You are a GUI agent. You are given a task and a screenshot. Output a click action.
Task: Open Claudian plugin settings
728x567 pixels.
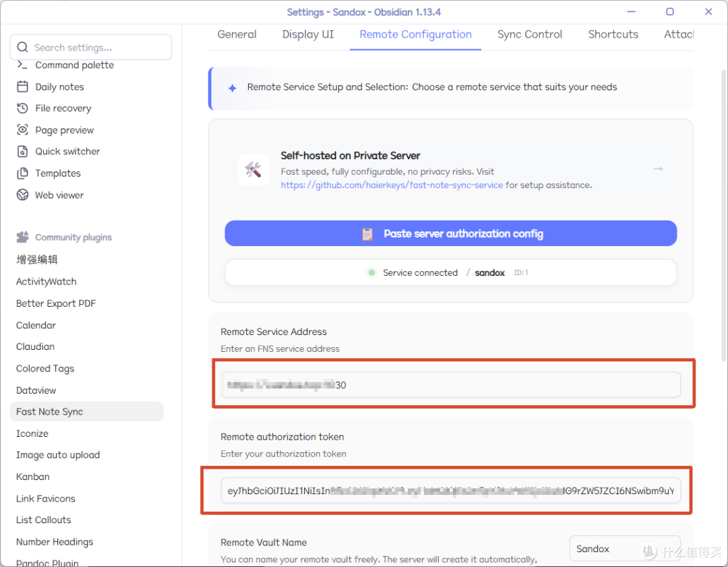click(x=35, y=347)
